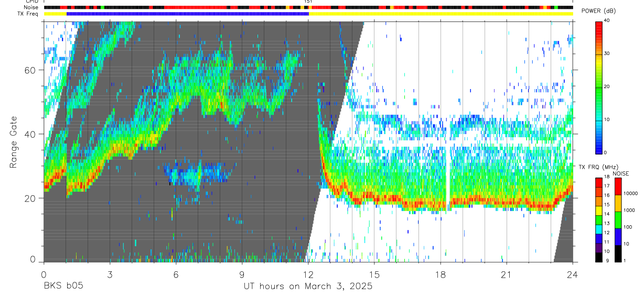Viewport: 644px width, 297px height.
Task: Click the 100 label on noise scale
Action: (x=628, y=227)
